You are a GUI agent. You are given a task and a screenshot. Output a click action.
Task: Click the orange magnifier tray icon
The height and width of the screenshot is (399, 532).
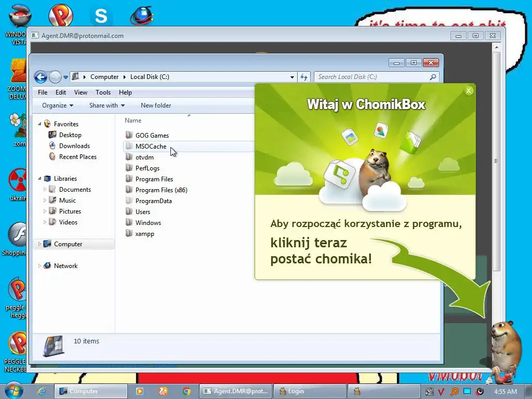[x=454, y=392]
